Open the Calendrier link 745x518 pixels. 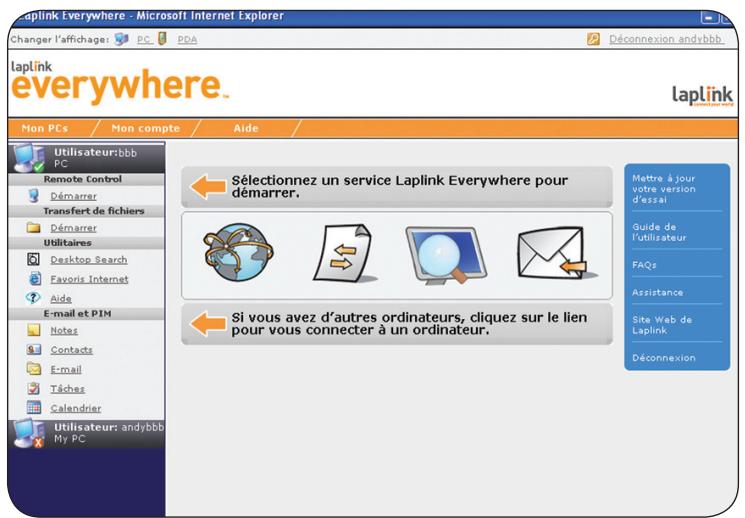[x=76, y=408]
